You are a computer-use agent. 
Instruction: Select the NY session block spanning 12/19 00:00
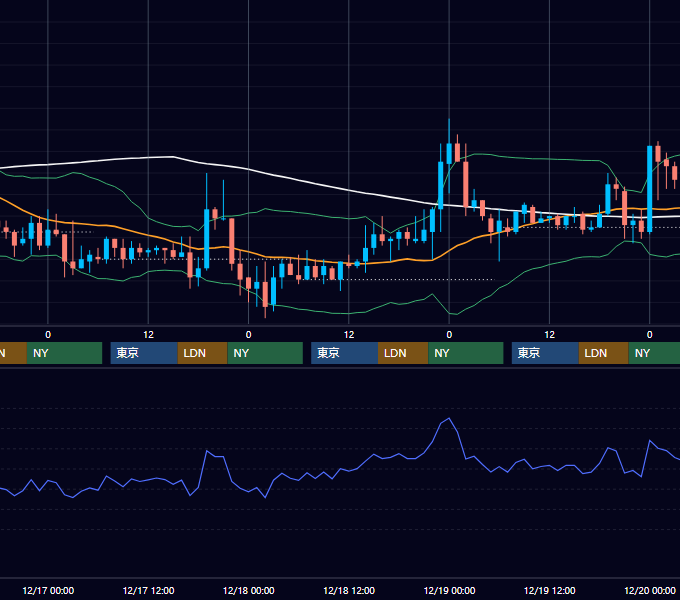tap(466, 353)
